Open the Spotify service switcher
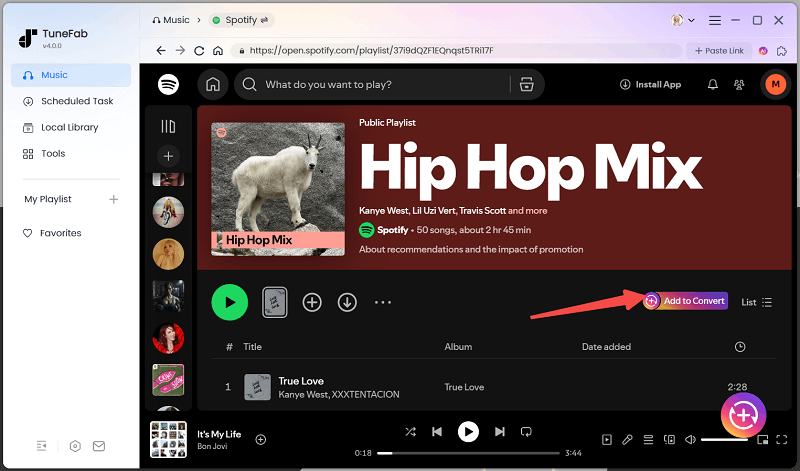This screenshot has width=800, height=471. [x=244, y=20]
